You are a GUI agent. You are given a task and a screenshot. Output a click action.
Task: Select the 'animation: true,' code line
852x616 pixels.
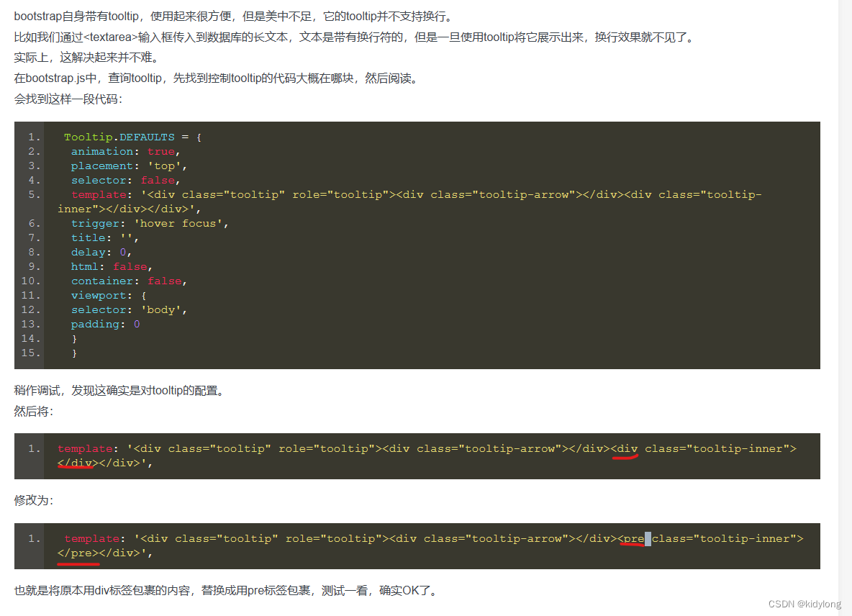[125, 152]
